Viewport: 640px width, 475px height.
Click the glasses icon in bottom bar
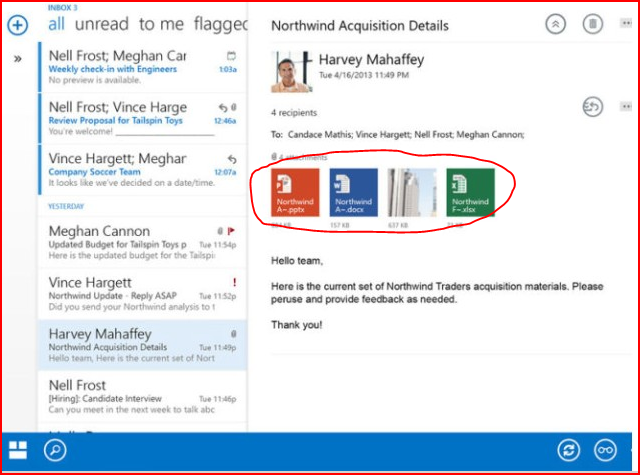point(605,451)
